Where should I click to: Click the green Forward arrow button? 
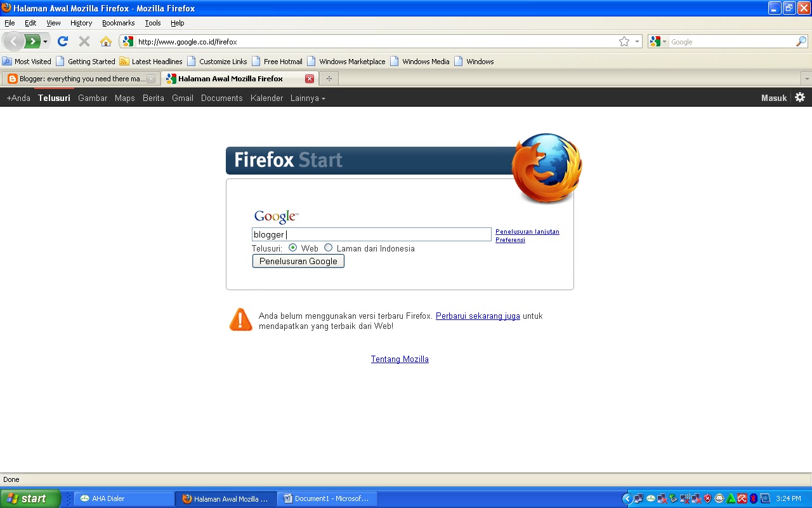click(32, 41)
